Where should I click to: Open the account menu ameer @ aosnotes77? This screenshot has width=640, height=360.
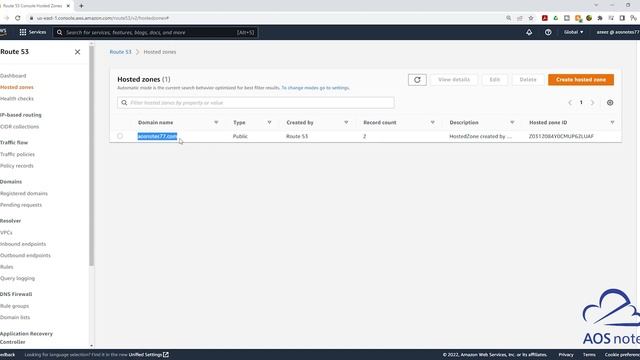[618, 32]
